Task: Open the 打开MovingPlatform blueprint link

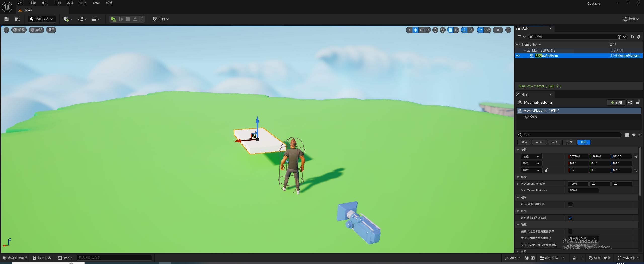Action: pyautogui.click(x=625, y=56)
